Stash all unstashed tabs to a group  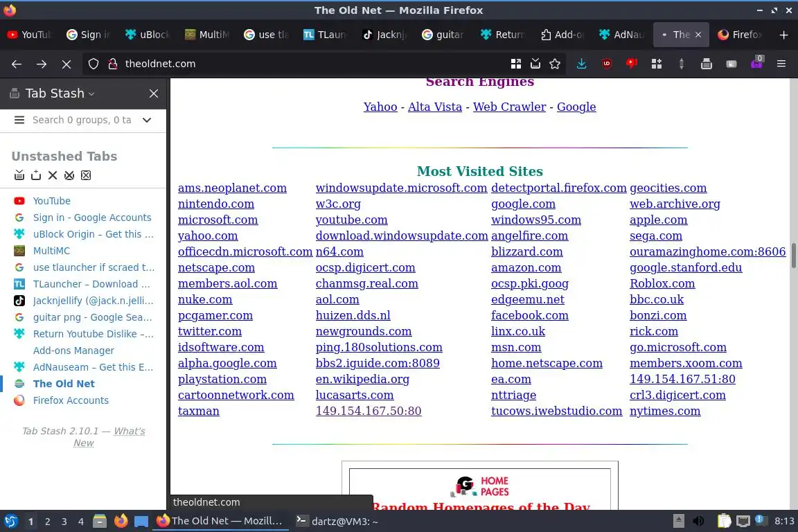[19, 175]
